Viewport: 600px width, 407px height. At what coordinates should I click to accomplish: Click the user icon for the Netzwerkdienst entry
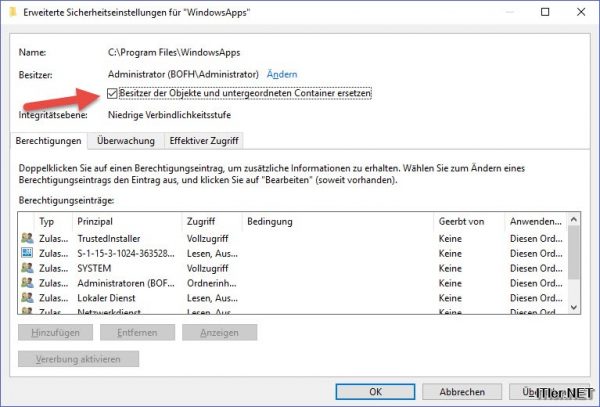tap(26, 313)
